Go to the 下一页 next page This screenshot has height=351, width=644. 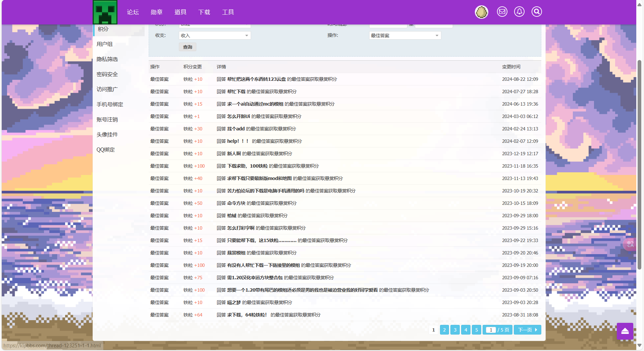point(528,330)
